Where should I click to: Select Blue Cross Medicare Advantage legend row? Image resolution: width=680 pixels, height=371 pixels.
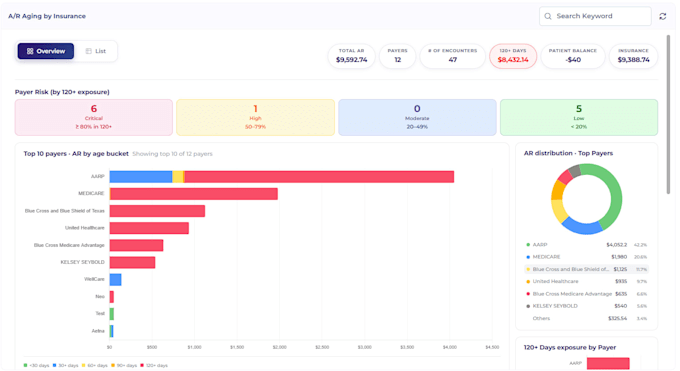coord(586,294)
